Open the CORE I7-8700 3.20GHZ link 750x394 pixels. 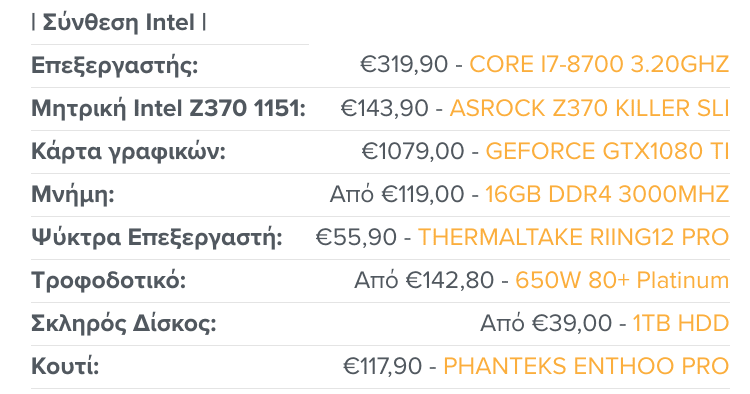click(x=599, y=65)
